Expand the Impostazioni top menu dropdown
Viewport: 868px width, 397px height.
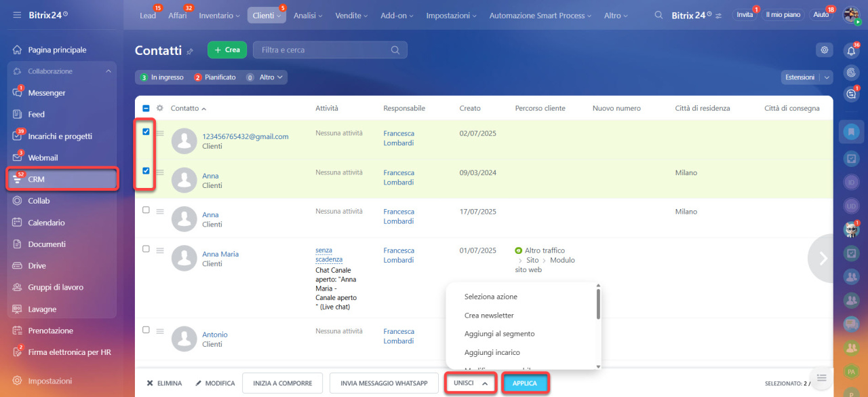tap(451, 15)
